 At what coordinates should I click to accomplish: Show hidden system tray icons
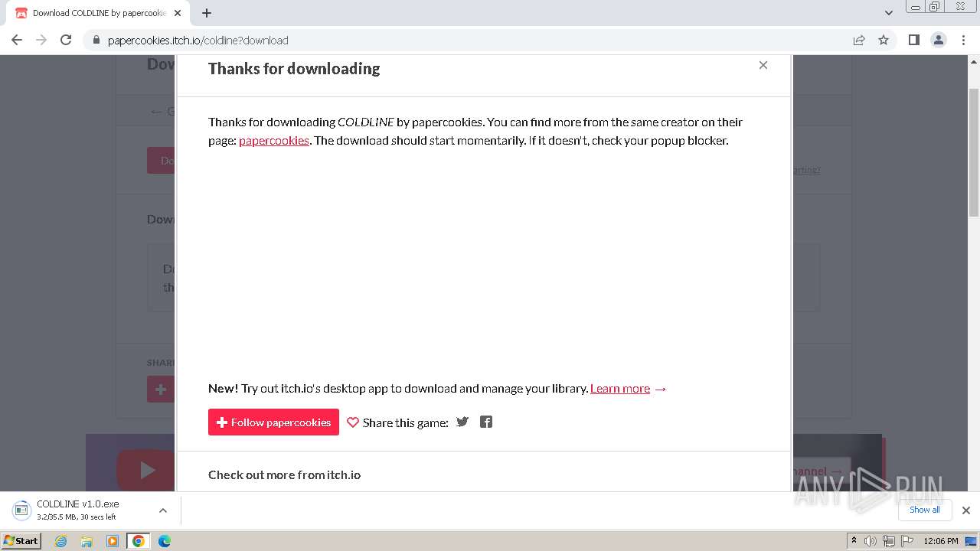pyautogui.click(x=854, y=541)
